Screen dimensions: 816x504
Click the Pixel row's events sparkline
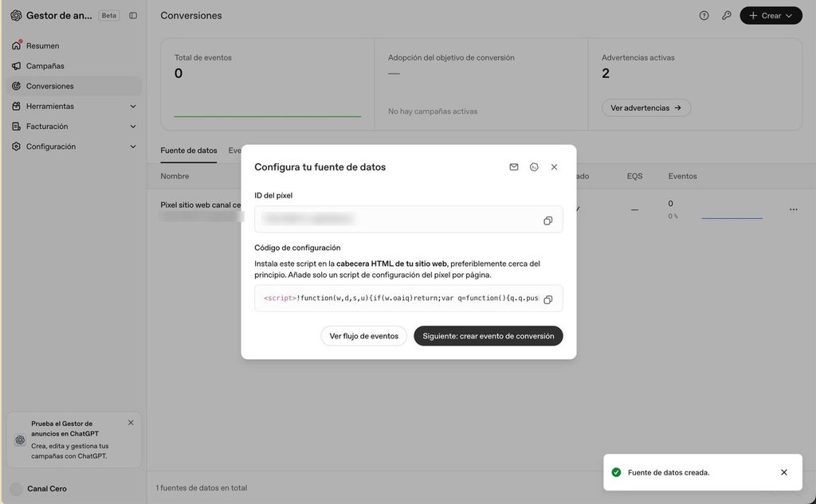tap(732, 218)
